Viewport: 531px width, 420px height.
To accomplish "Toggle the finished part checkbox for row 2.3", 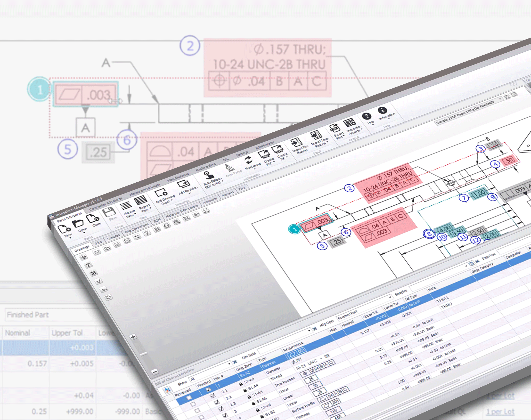I will coord(212,407).
